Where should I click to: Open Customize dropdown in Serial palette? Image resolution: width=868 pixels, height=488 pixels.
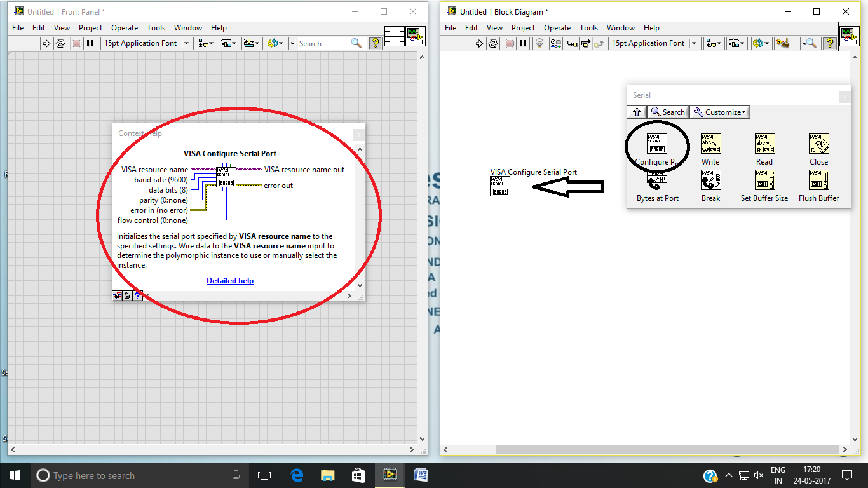coord(720,112)
